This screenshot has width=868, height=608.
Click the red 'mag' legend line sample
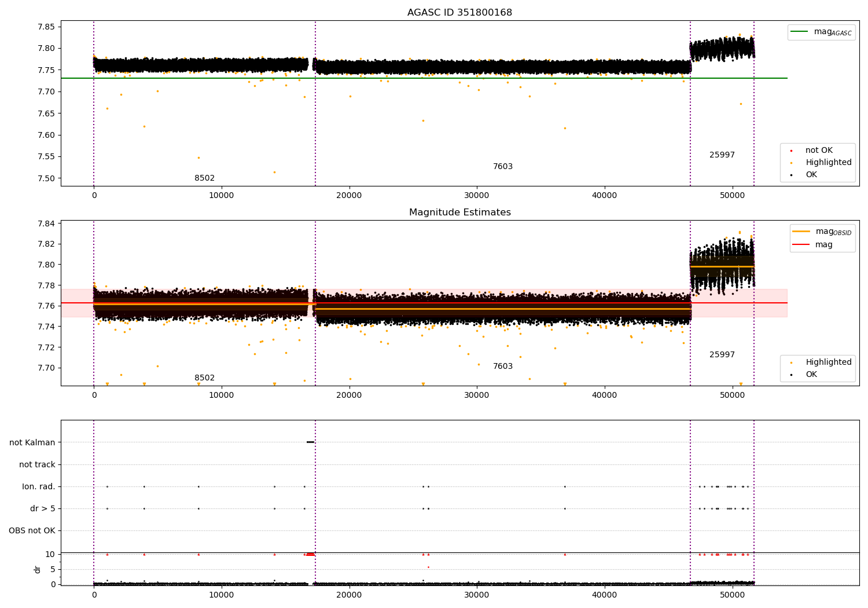[x=801, y=245]
